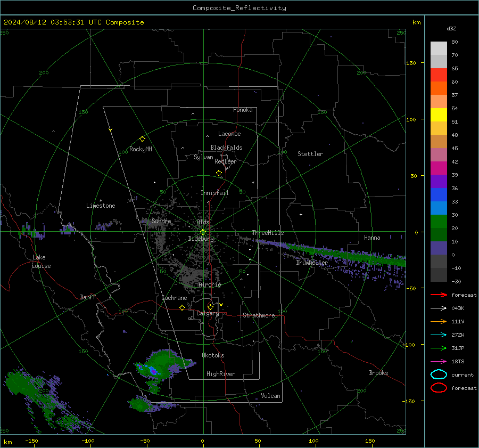479x448 pixels.
Task: Click the Blackfalds city label
Action: (226, 148)
